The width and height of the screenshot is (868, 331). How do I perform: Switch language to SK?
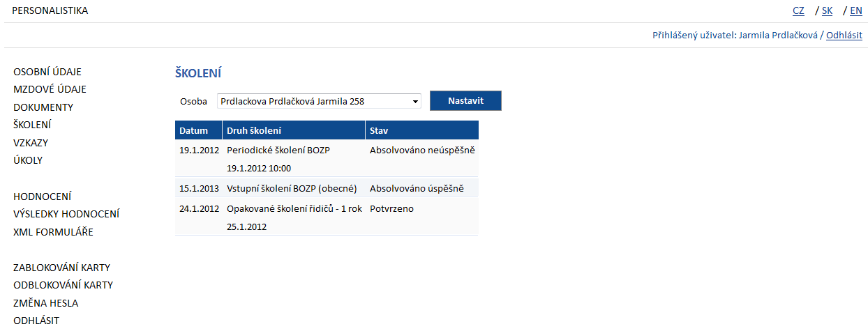(828, 10)
